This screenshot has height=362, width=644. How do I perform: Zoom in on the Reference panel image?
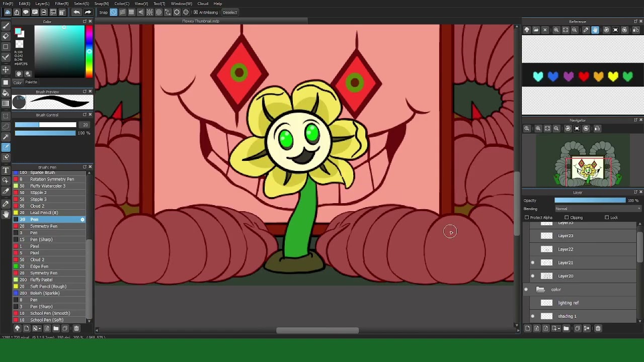pyautogui.click(x=556, y=30)
